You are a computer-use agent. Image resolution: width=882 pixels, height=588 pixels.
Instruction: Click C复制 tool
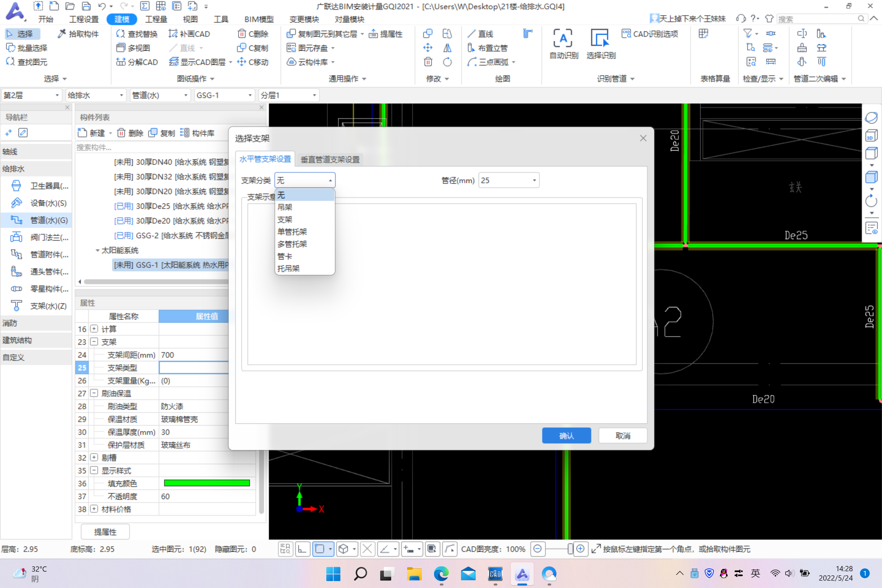tap(253, 48)
